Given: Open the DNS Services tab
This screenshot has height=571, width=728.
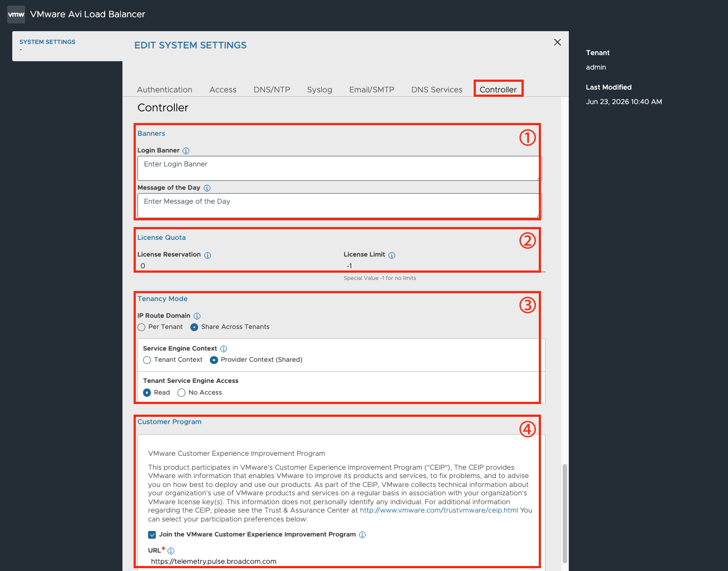Looking at the screenshot, I should coord(437,90).
